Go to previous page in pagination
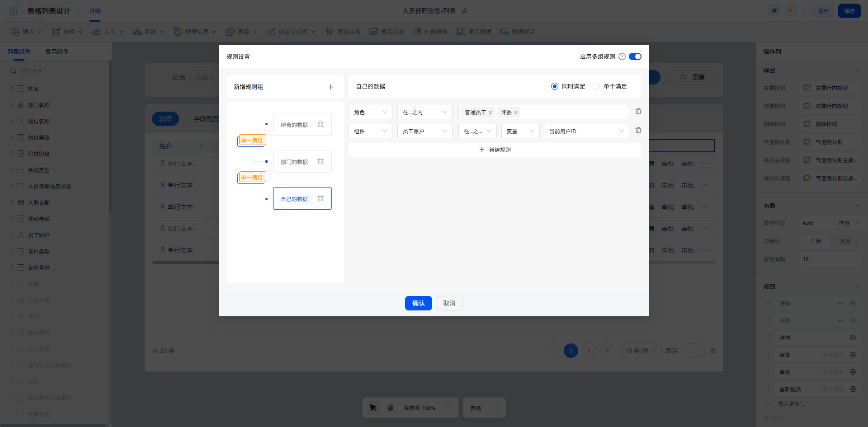This screenshot has width=868, height=427. tap(553, 351)
